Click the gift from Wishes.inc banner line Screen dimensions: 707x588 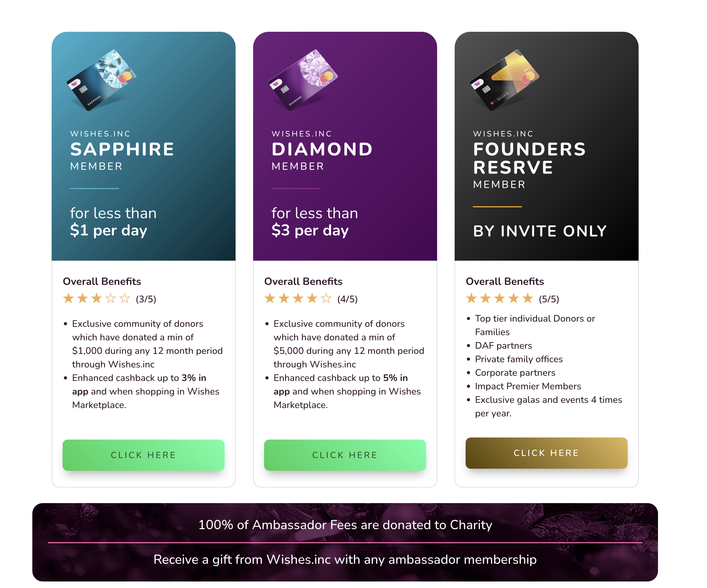click(x=345, y=559)
